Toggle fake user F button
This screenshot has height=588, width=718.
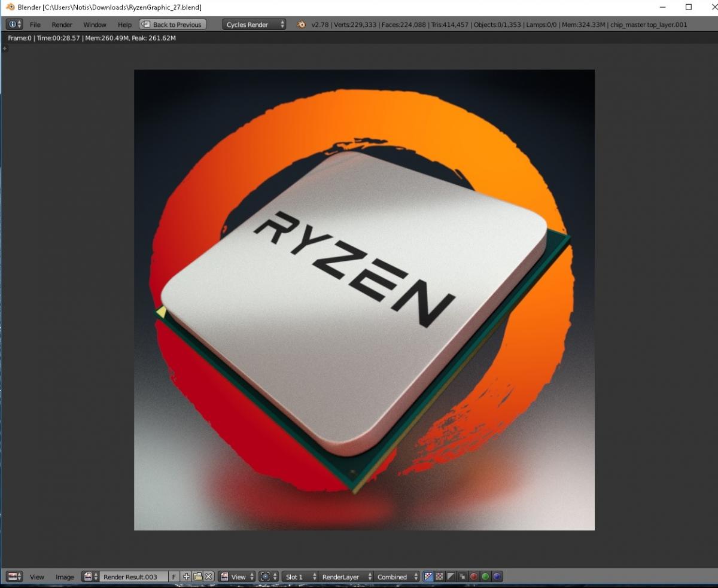(174, 577)
